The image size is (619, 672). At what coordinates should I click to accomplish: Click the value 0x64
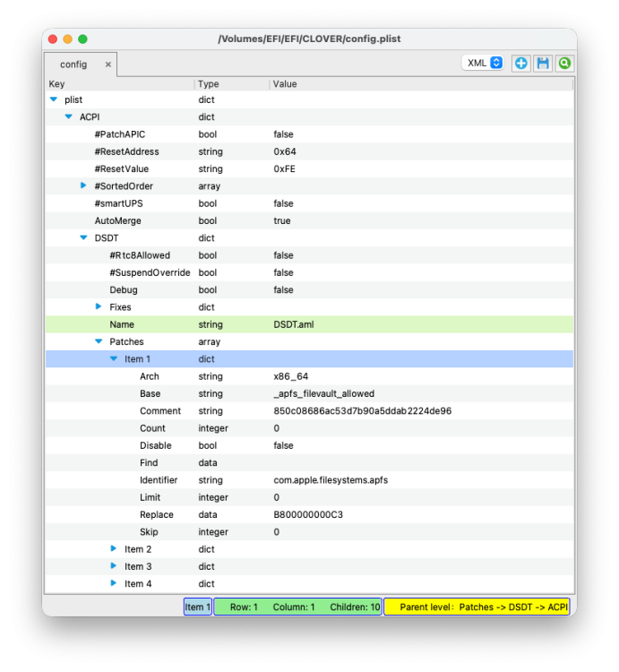(x=285, y=151)
